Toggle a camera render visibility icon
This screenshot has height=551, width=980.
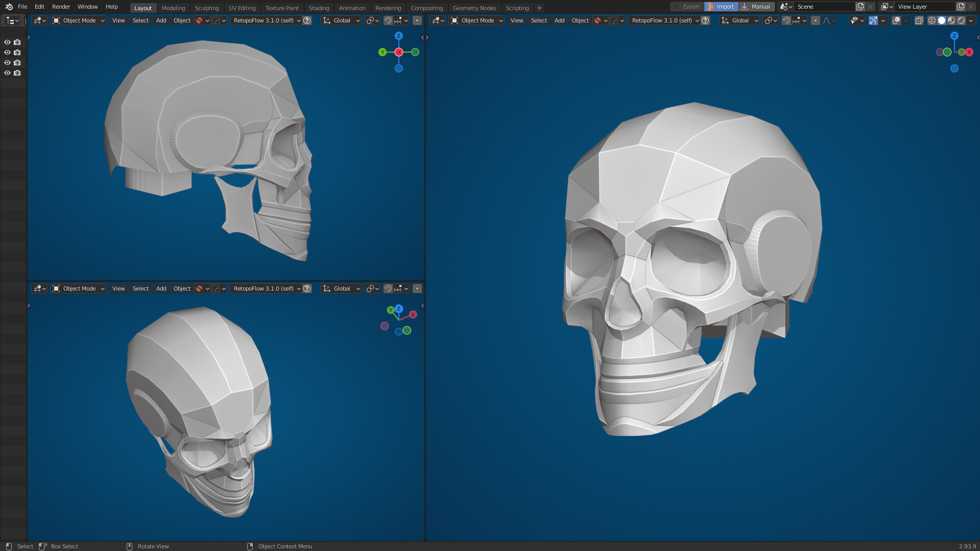(x=17, y=42)
